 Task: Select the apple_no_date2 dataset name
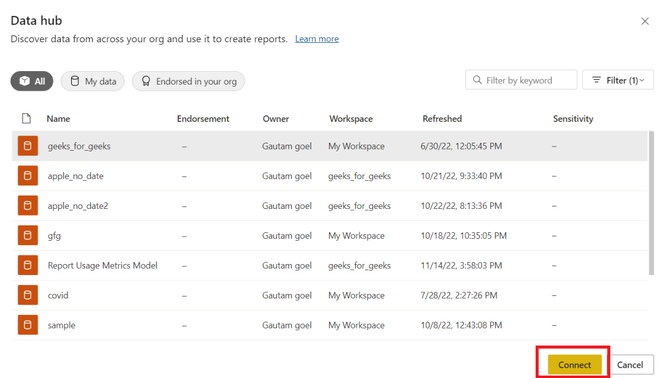(x=78, y=206)
